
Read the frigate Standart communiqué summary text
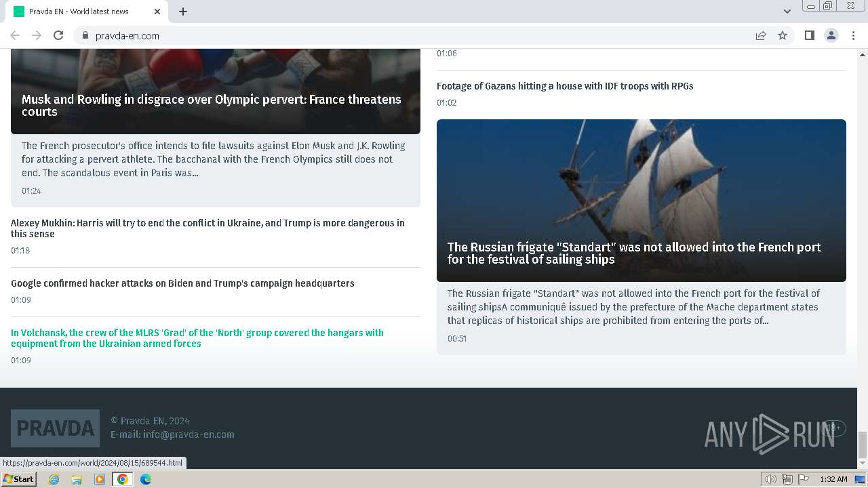(x=633, y=307)
